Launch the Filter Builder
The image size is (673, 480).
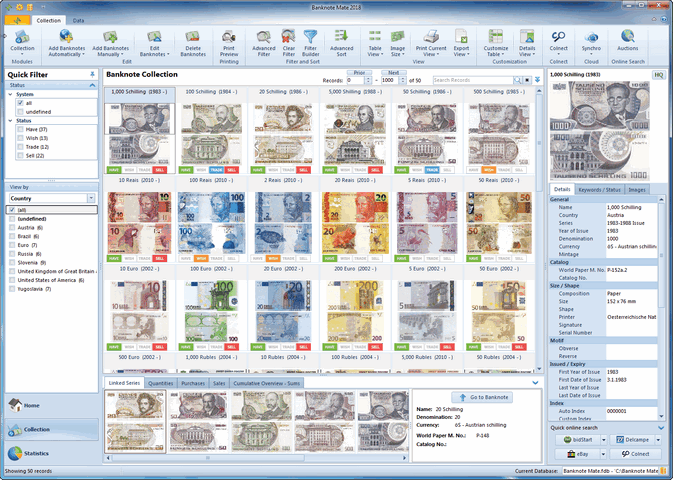click(311, 42)
